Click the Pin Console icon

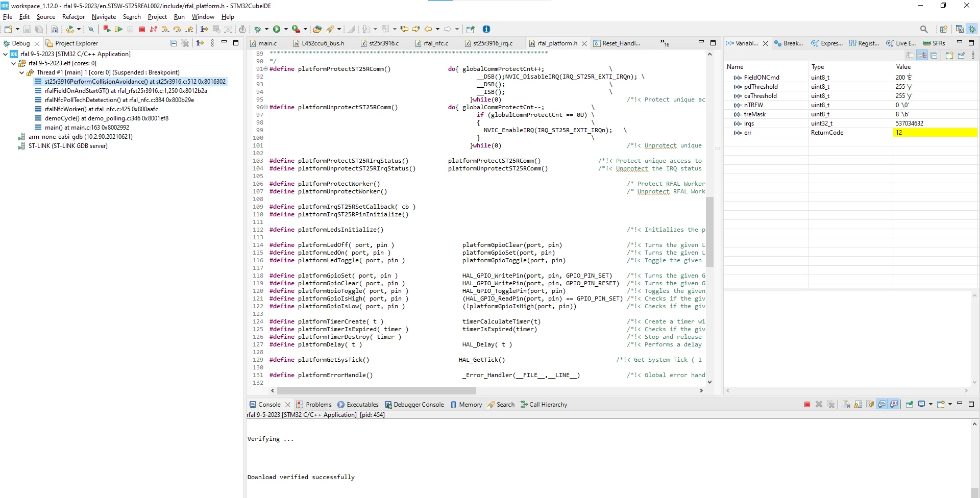click(910, 404)
